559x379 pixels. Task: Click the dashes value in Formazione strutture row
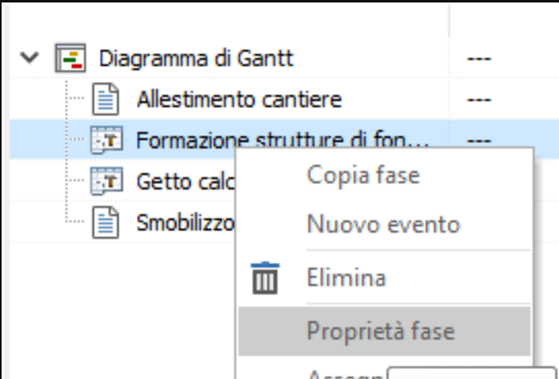tap(479, 141)
